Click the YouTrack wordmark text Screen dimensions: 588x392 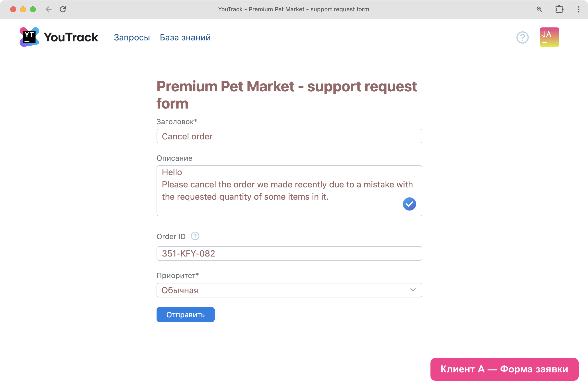click(71, 37)
